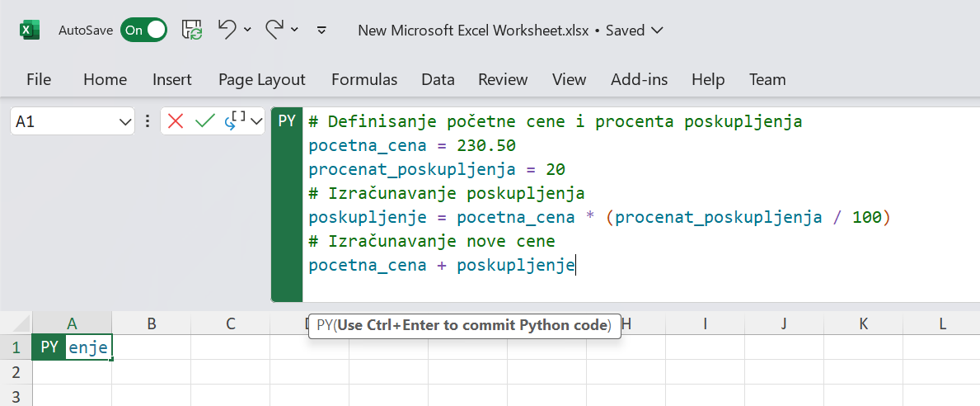
Task: Undo the last action
Action: tap(227, 29)
